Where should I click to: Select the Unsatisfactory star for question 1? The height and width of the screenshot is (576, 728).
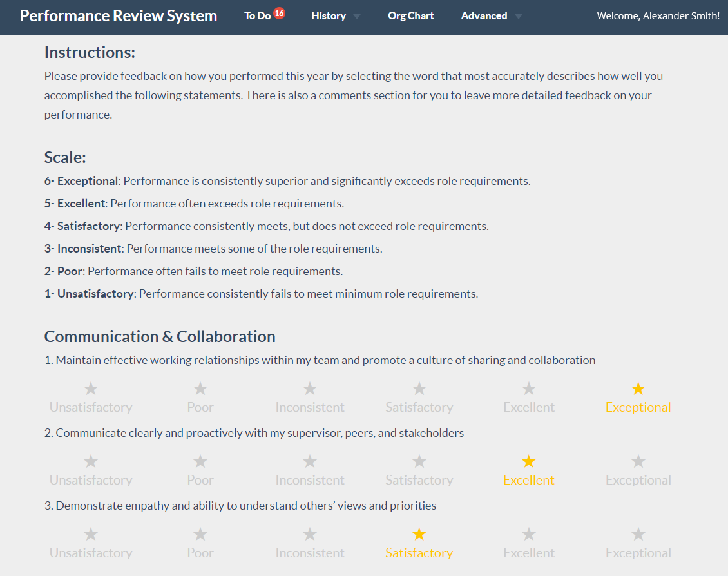click(x=90, y=388)
